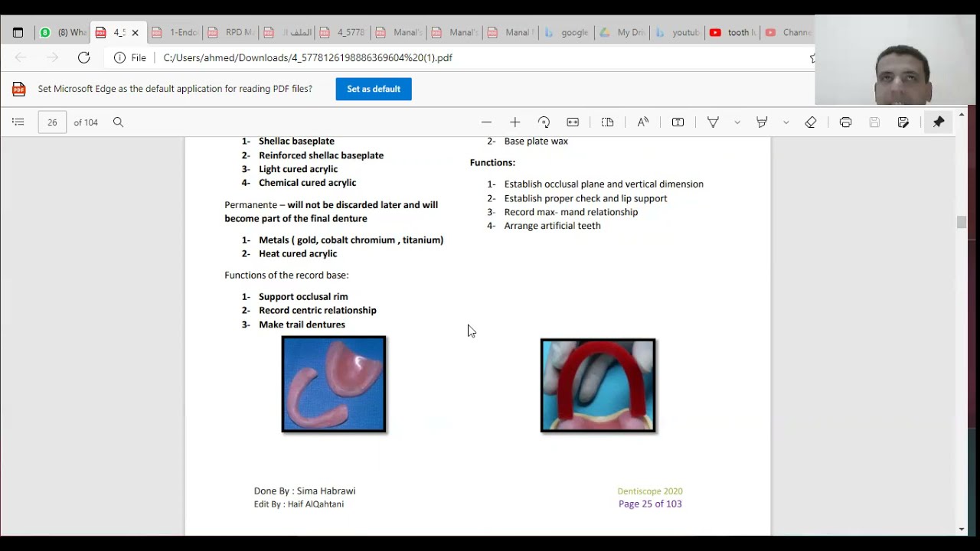This screenshot has height=551, width=980.
Task: Select the Add text tool
Action: pos(678,122)
